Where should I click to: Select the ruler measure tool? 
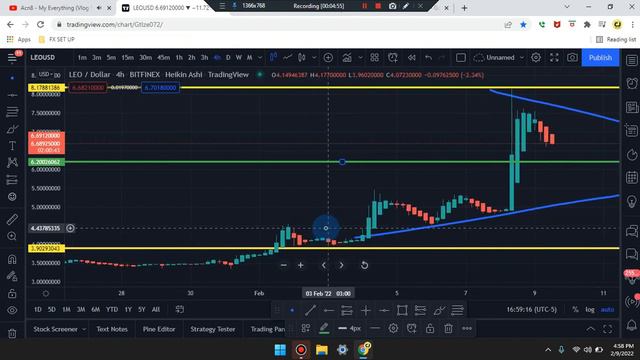pyautogui.click(x=12, y=219)
